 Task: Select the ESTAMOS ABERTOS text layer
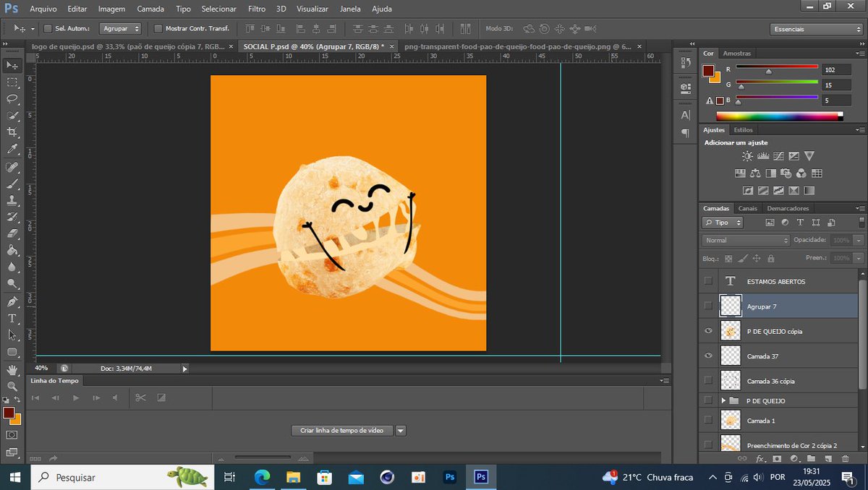pyautogui.click(x=775, y=281)
